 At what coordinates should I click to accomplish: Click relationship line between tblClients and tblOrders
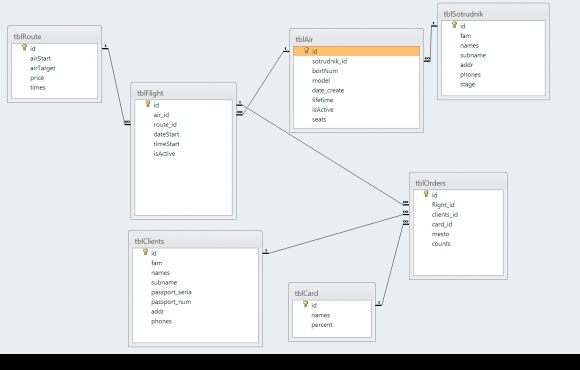(335, 234)
